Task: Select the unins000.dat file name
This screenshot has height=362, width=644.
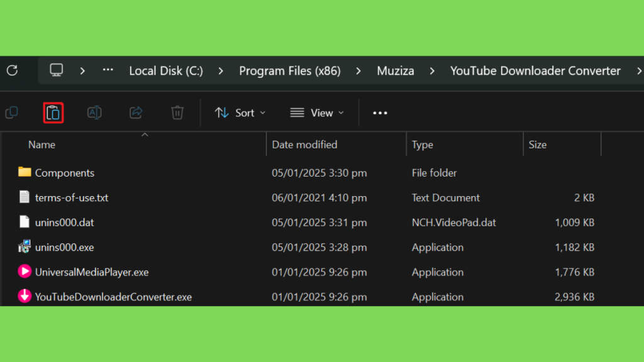Action: coord(65,222)
